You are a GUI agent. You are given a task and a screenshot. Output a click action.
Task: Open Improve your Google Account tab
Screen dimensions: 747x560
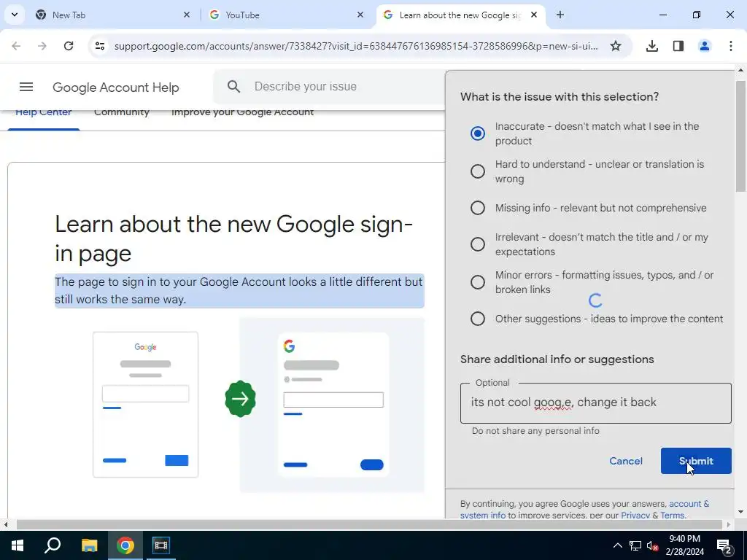242,113
